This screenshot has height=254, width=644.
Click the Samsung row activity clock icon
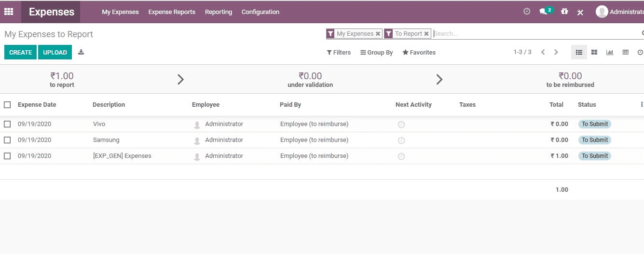click(401, 141)
